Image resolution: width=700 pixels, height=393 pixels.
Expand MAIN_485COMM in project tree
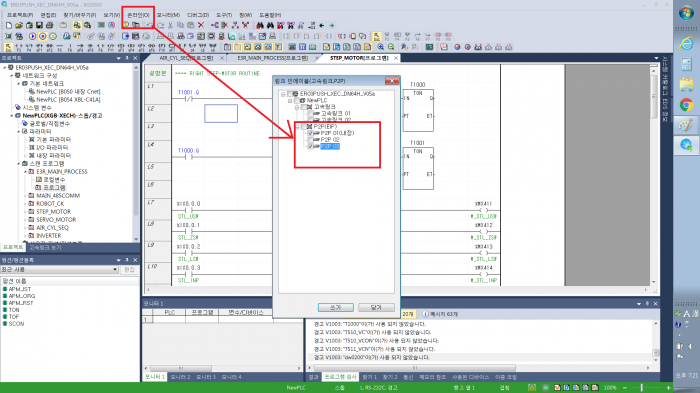click(25, 196)
